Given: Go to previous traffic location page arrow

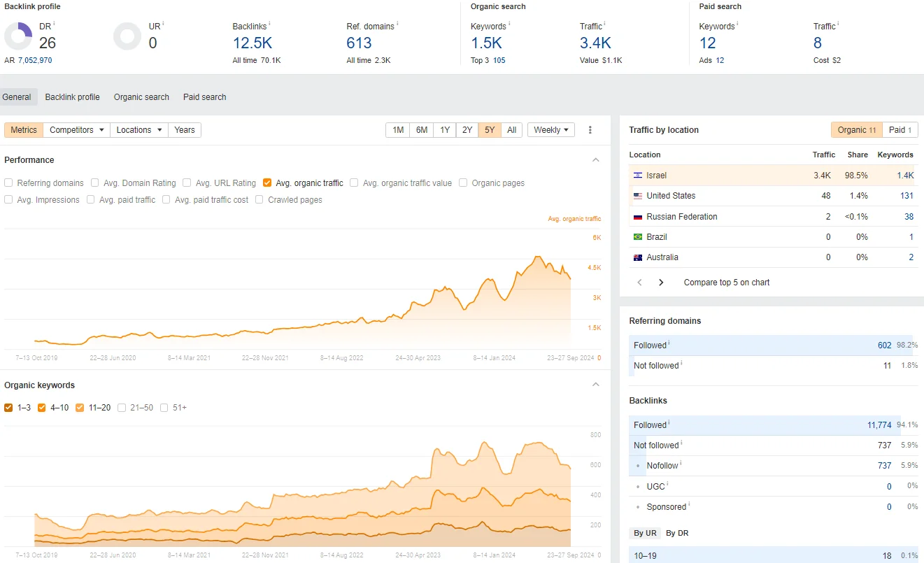Looking at the screenshot, I should (x=639, y=283).
